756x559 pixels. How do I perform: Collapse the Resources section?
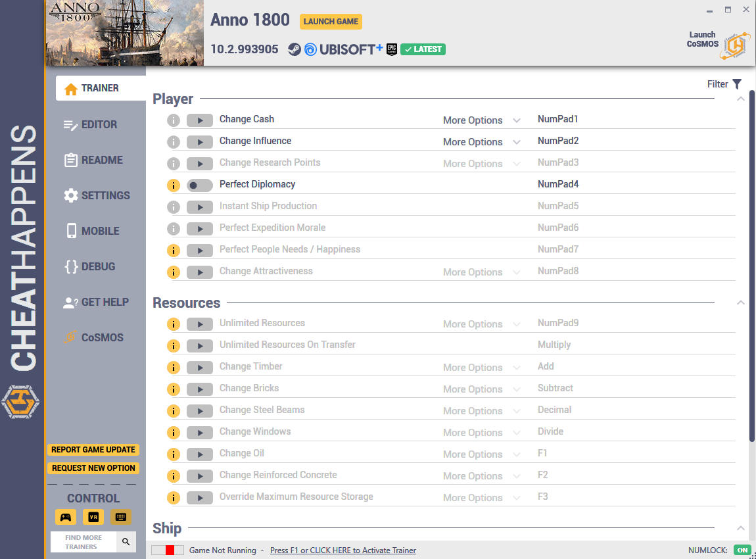741,303
